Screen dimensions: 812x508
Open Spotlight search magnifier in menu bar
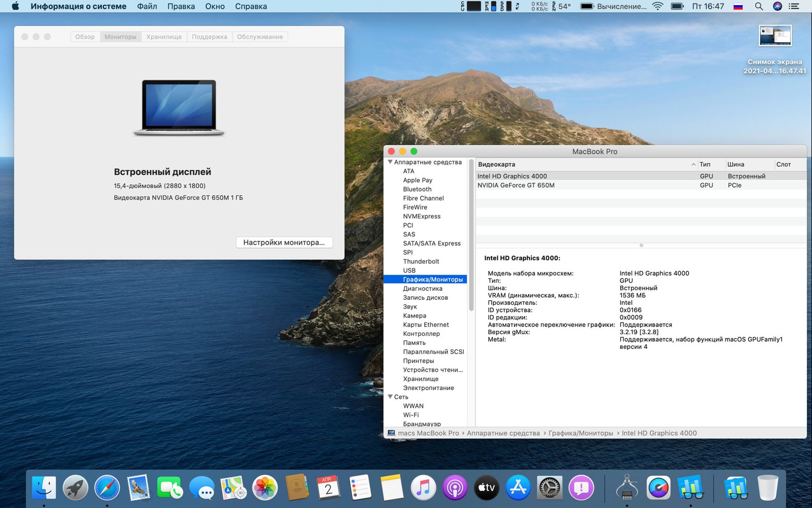click(x=759, y=6)
